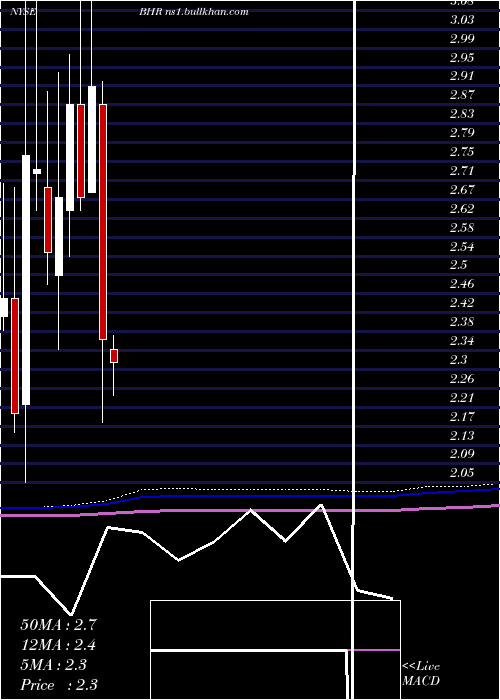Click the 50MA : 2.7 value
The image size is (500, 700).
58,625
